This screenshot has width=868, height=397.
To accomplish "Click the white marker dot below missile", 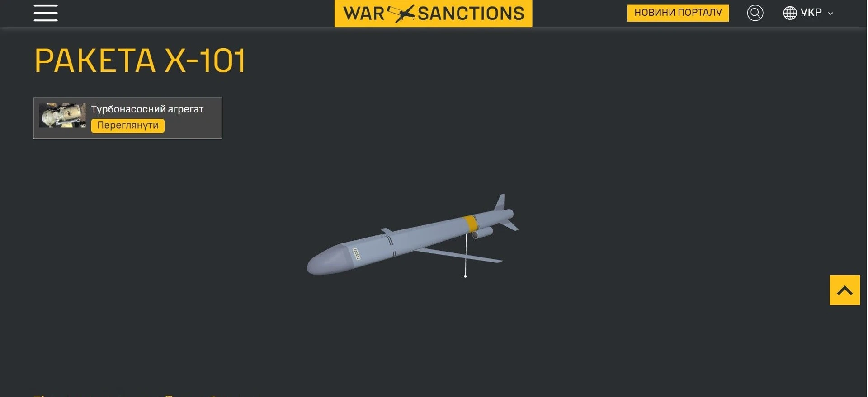I will (465, 276).
